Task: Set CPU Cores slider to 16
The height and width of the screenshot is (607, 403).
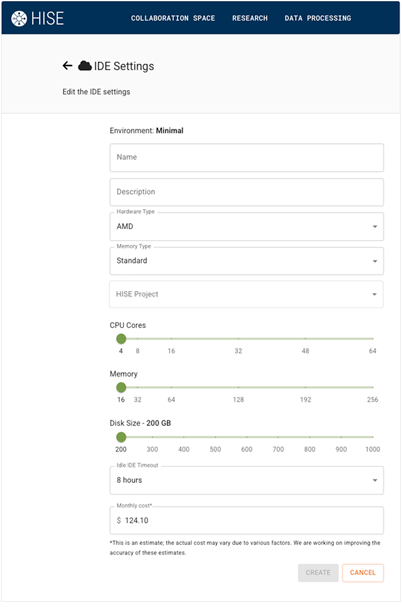Action: 171,339
